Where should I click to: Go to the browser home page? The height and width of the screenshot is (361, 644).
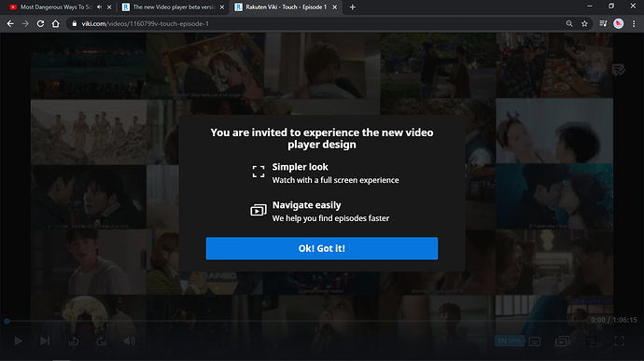pos(55,24)
